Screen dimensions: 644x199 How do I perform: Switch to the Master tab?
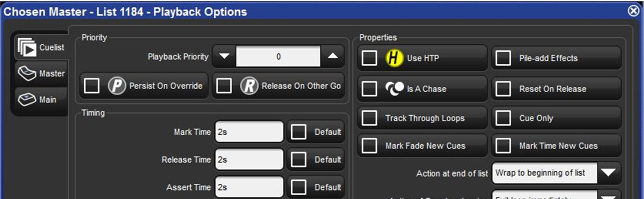point(42,73)
